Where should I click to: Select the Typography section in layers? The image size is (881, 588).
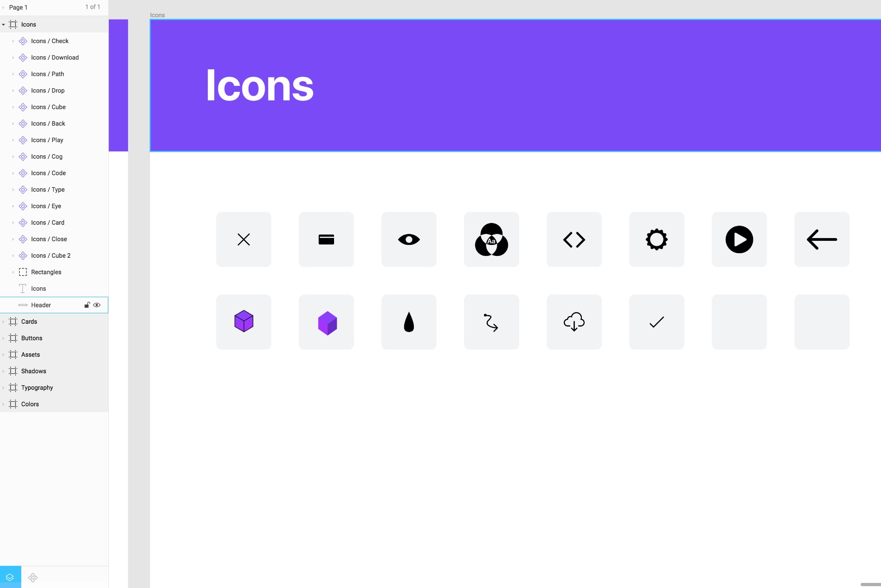(x=37, y=388)
